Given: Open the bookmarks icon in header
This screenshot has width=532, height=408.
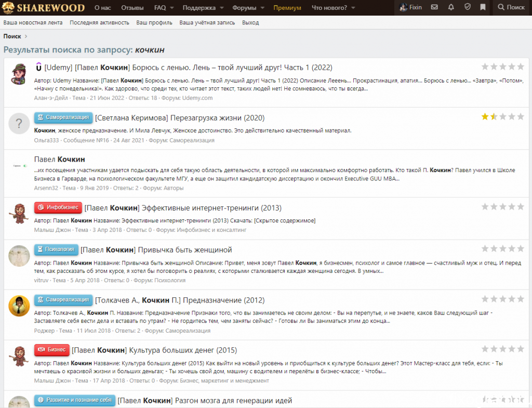Looking at the screenshot, I should (x=483, y=7).
